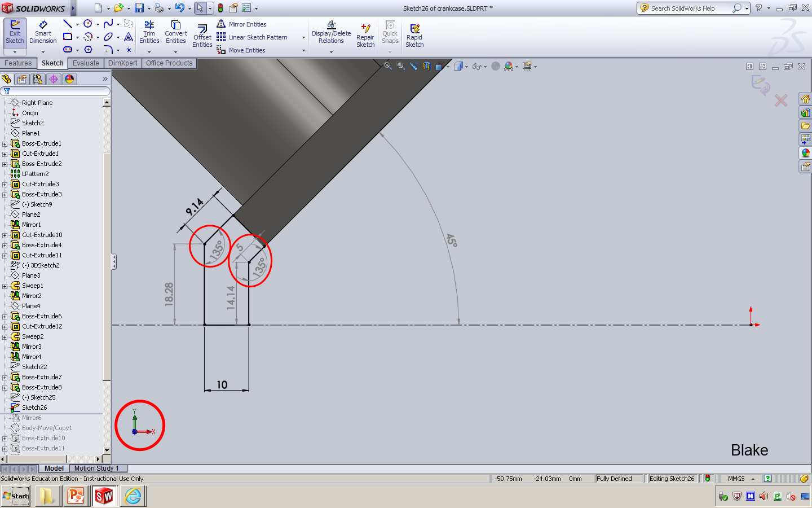Open Display/Delete Relations
Screen dimensions: 812x508
click(x=332, y=33)
